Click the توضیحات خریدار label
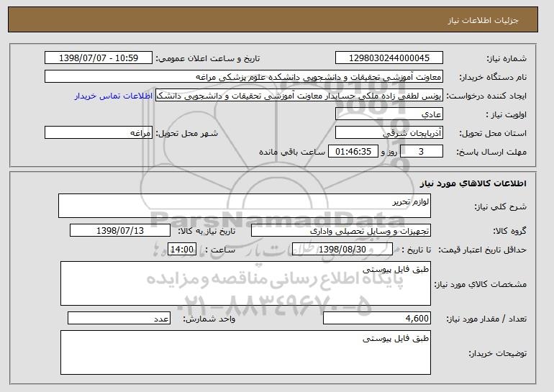Screen dimensions: 554x392 498,353
